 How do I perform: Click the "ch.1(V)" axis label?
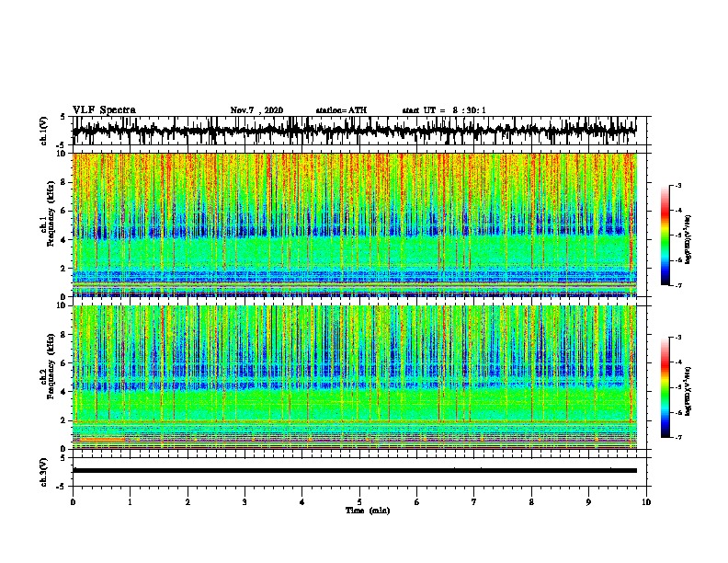click(x=44, y=131)
